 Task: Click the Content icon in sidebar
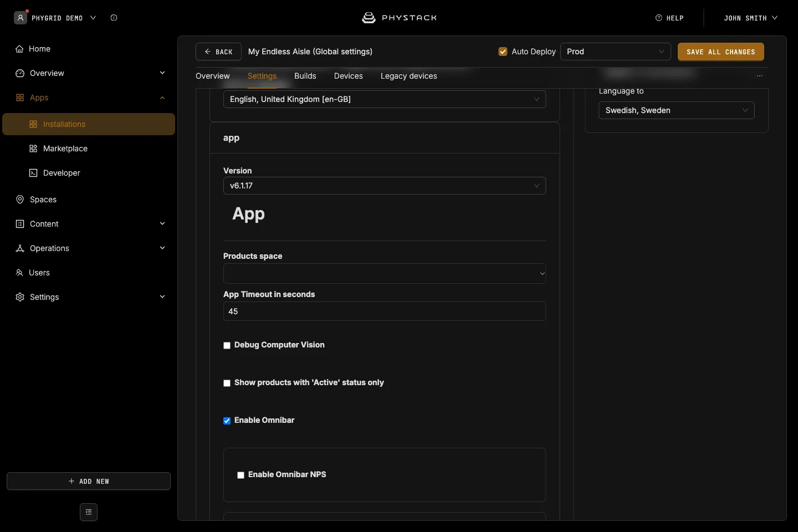pyautogui.click(x=20, y=224)
